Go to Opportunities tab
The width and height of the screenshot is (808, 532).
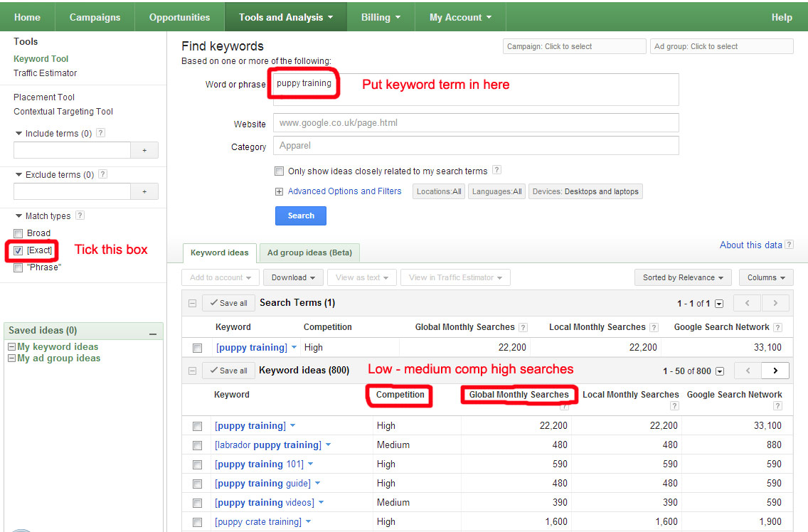pos(179,17)
